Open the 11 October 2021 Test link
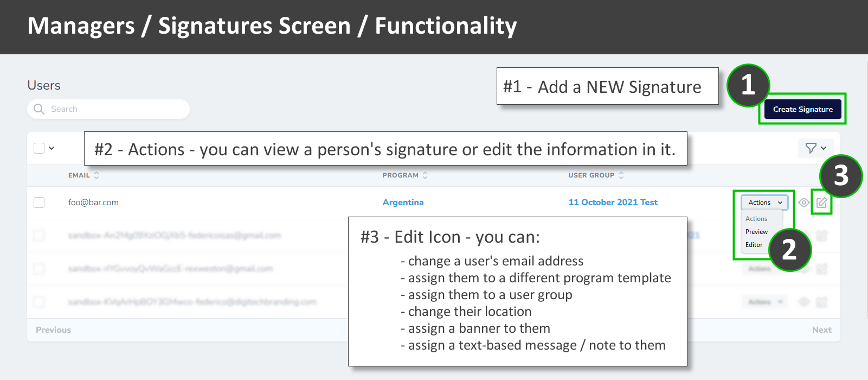 [x=613, y=202]
